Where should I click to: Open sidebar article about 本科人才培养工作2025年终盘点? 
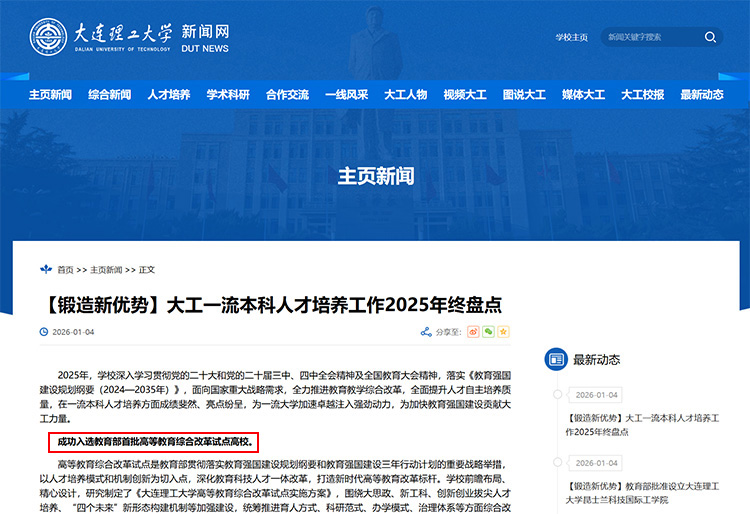pos(643,425)
